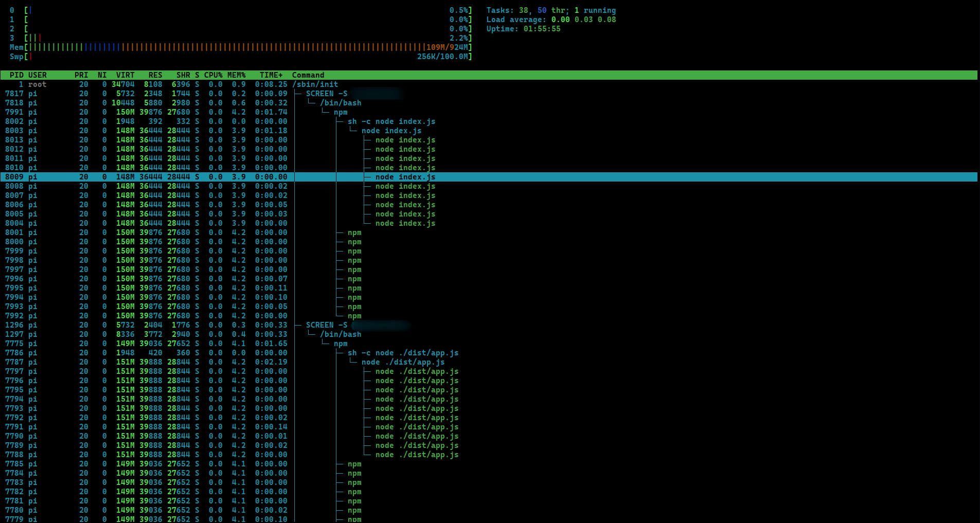Select the npm thread with PID 7782

[x=489, y=492]
